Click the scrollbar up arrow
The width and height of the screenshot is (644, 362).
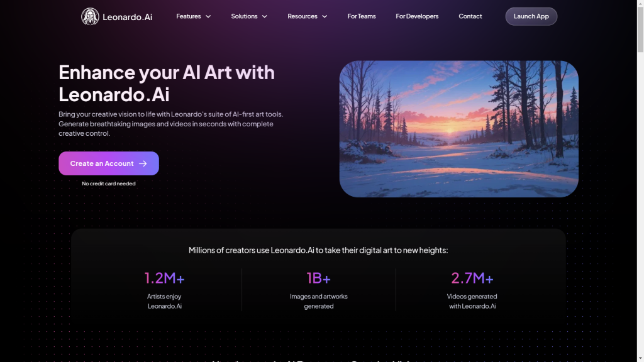(x=640, y=3)
